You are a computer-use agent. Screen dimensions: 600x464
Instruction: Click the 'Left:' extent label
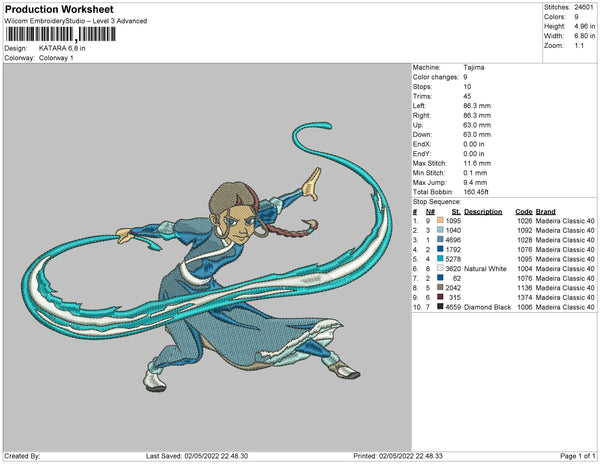point(419,106)
